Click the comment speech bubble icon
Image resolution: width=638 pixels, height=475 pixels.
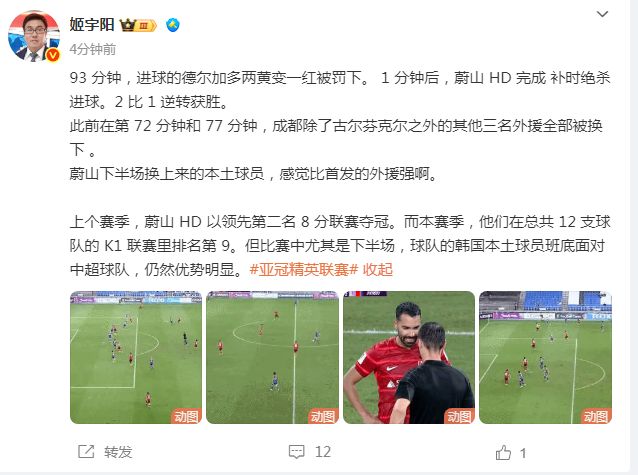click(296, 452)
